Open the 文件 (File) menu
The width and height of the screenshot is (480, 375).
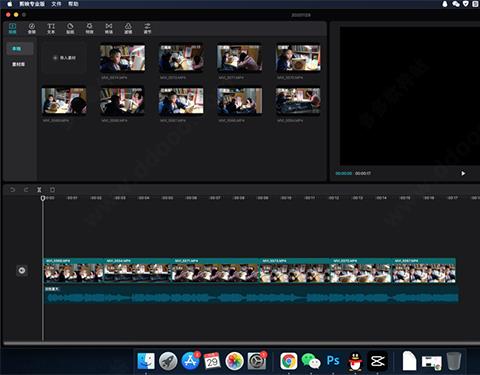click(56, 4)
